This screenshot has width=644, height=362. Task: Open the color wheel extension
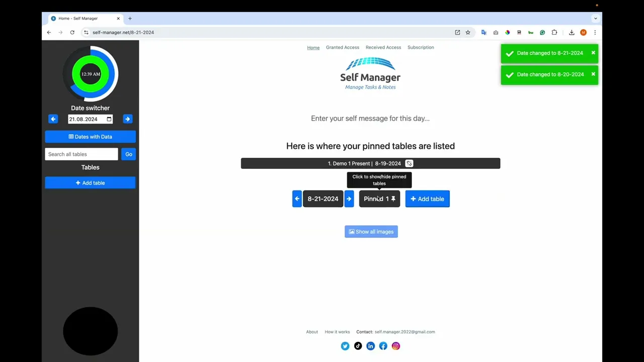coord(507,32)
